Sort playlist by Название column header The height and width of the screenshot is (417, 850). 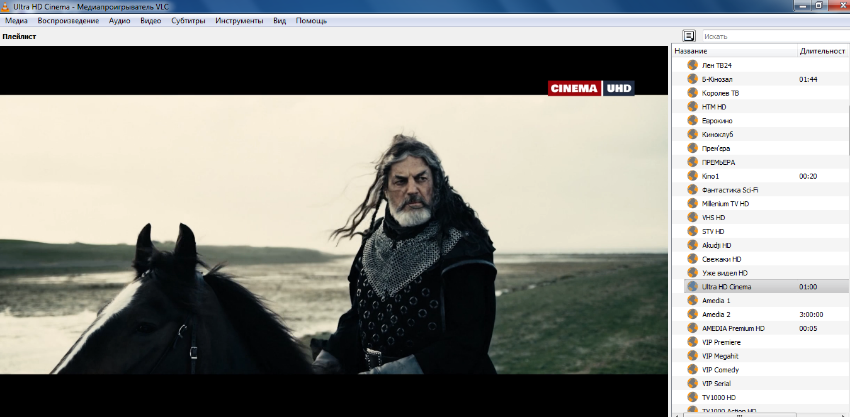click(x=734, y=51)
